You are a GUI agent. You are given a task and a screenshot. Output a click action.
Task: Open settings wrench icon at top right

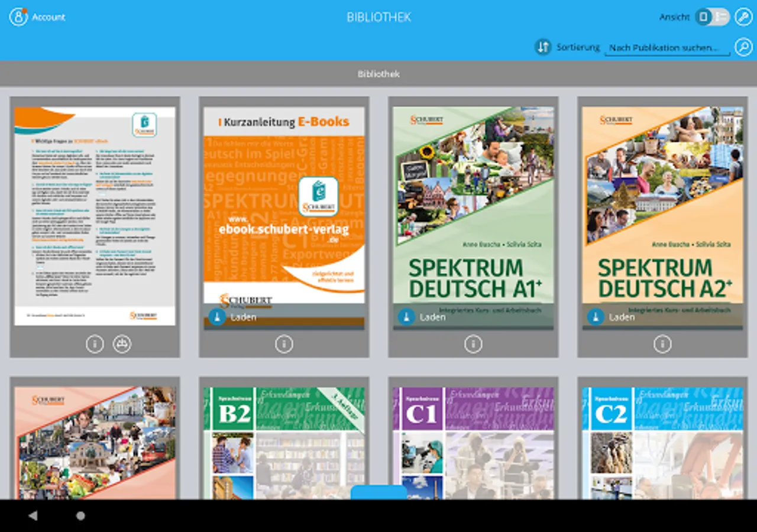click(743, 17)
